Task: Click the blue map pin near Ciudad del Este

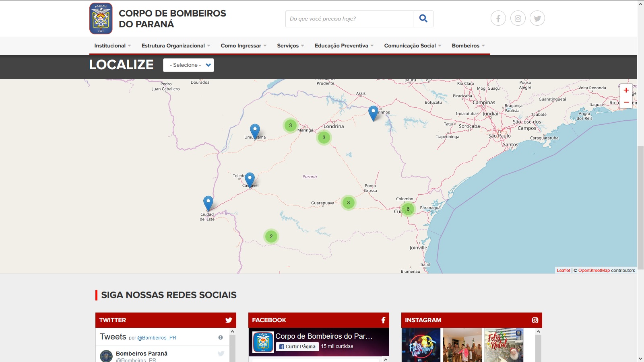Action: pos(208,204)
